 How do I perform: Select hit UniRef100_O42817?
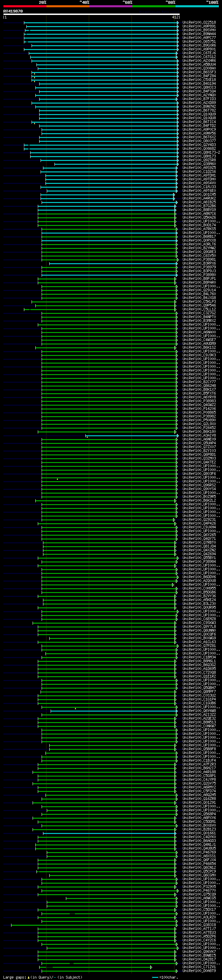tap(199, 959)
